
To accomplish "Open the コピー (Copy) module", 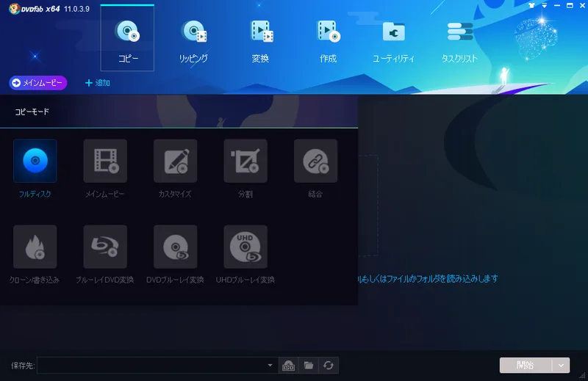I will click(127, 38).
